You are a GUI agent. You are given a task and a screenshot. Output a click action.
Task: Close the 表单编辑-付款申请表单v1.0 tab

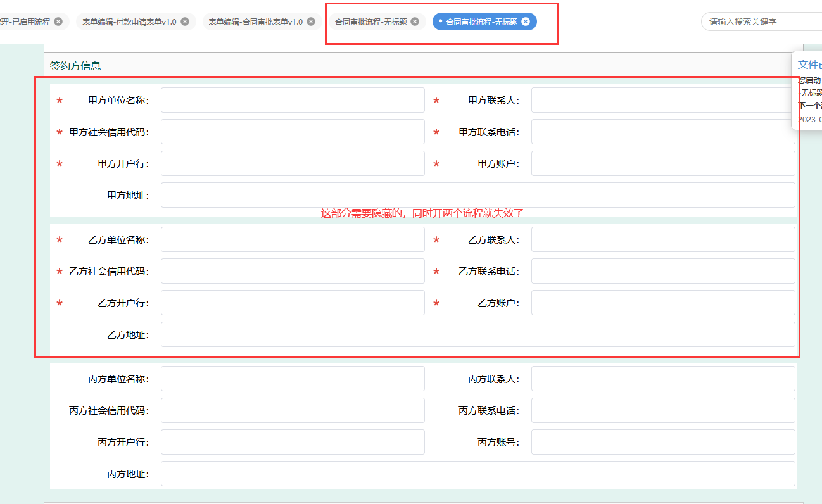coord(185,22)
